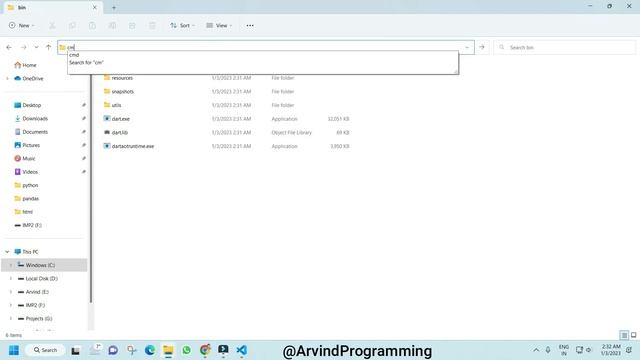The width and height of the screenshot is (640, 360).
Task: Expand the Projects (G:) drive
Action: pyautogui.click(x=11, y=318)
